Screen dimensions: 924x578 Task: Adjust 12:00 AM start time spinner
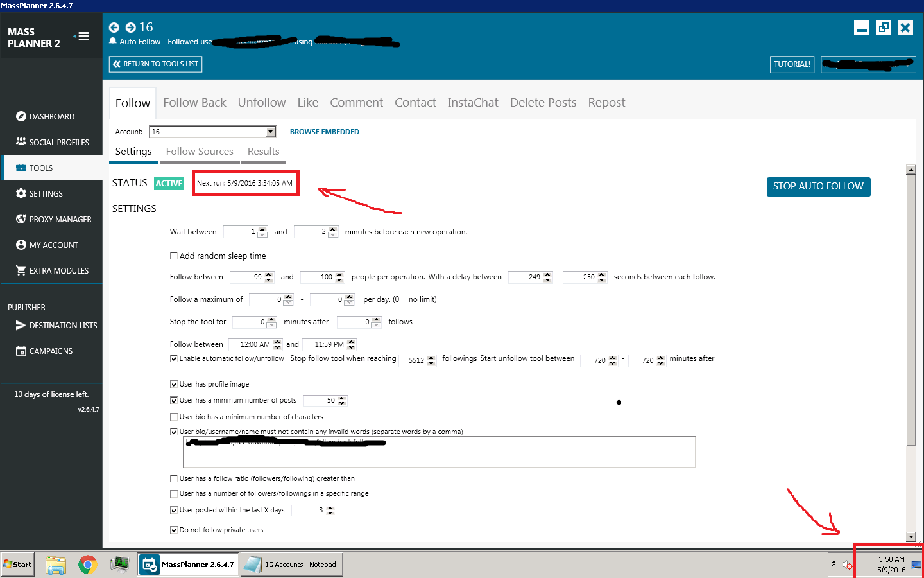277,344
